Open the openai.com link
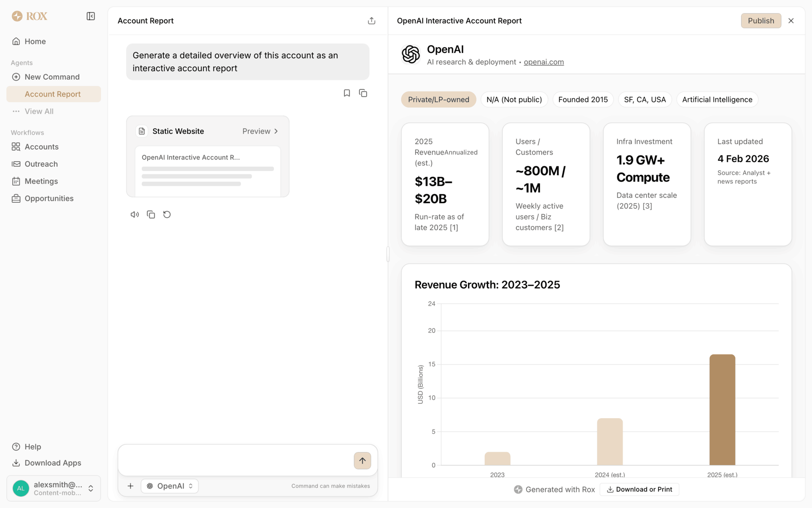Screen dimensions: 812x508 [x=544, y=62]
